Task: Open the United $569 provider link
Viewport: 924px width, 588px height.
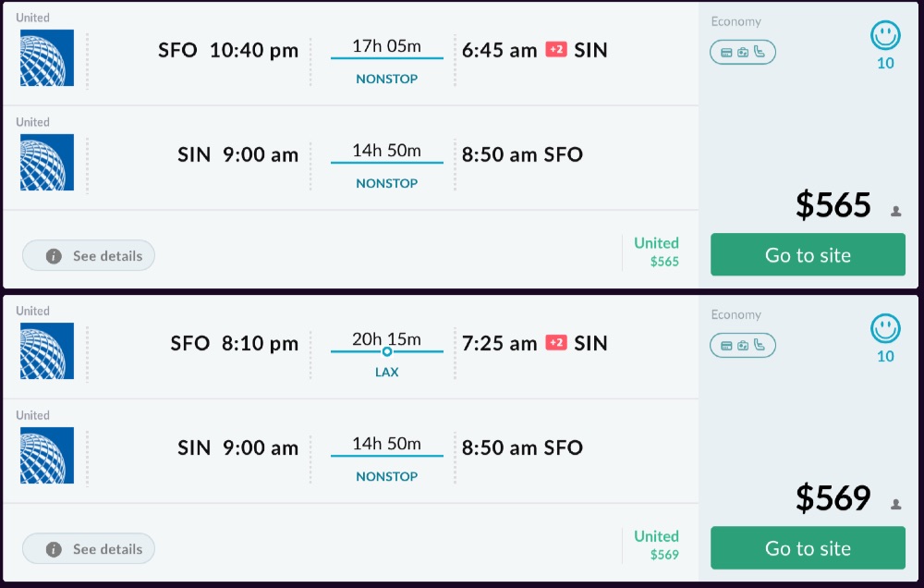Action: (656, 545)
